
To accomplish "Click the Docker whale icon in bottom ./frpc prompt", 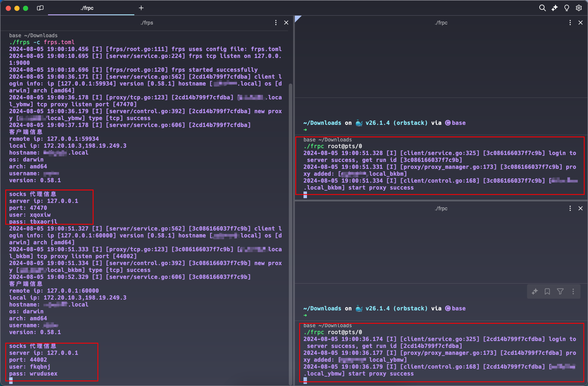I will (359, 309).
